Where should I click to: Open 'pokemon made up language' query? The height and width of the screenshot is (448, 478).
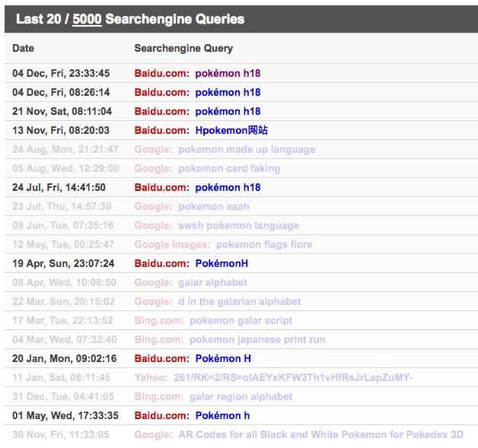247,150
